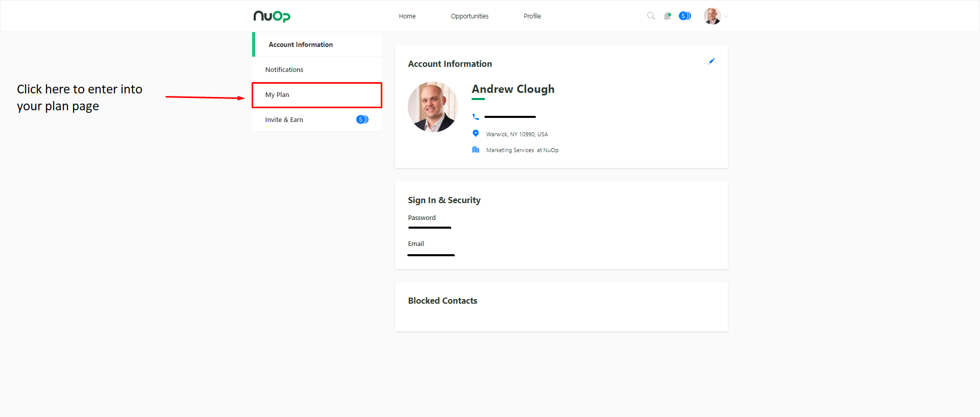980x417 pixels.
Task: Open the Notifications sidebar item
Action: coord(317,69)
